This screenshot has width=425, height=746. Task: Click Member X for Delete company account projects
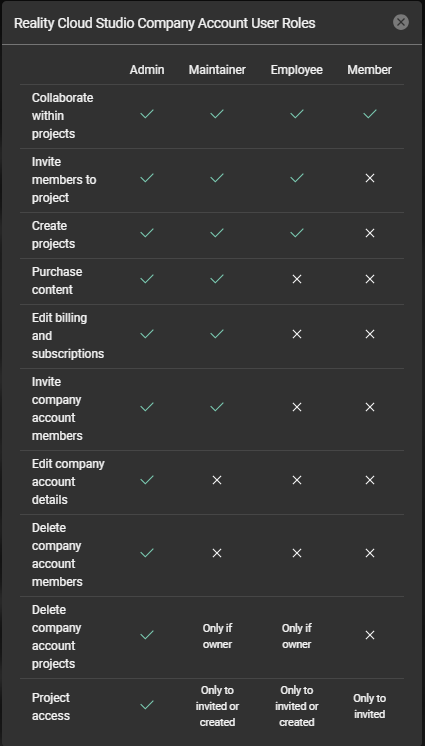[370, 635]
